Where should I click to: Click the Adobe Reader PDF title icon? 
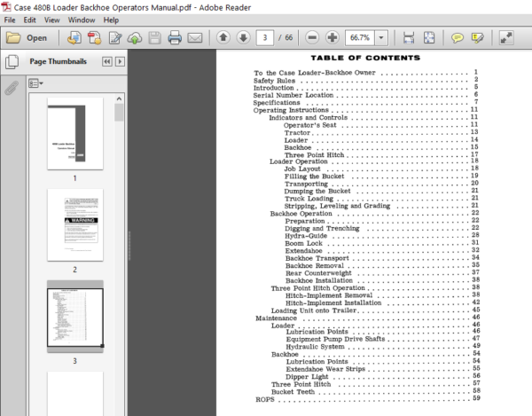[6, 7]
